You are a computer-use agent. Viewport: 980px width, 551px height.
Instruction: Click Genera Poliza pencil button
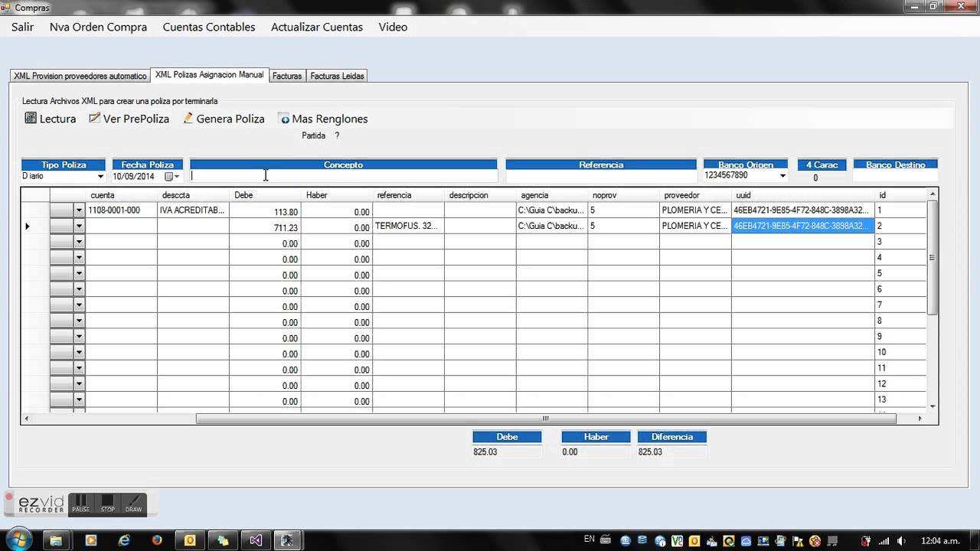coord(224,119)
